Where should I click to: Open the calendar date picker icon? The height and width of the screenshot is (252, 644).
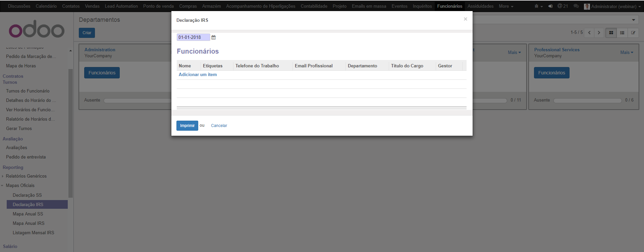[x=213, y=38]
